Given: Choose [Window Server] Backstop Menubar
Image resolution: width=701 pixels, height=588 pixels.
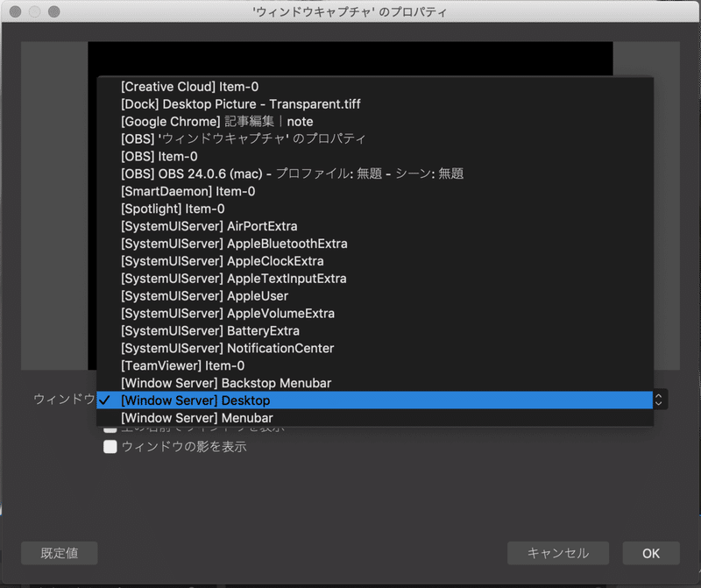Looking at the screenshot, I should click(375, 383).
